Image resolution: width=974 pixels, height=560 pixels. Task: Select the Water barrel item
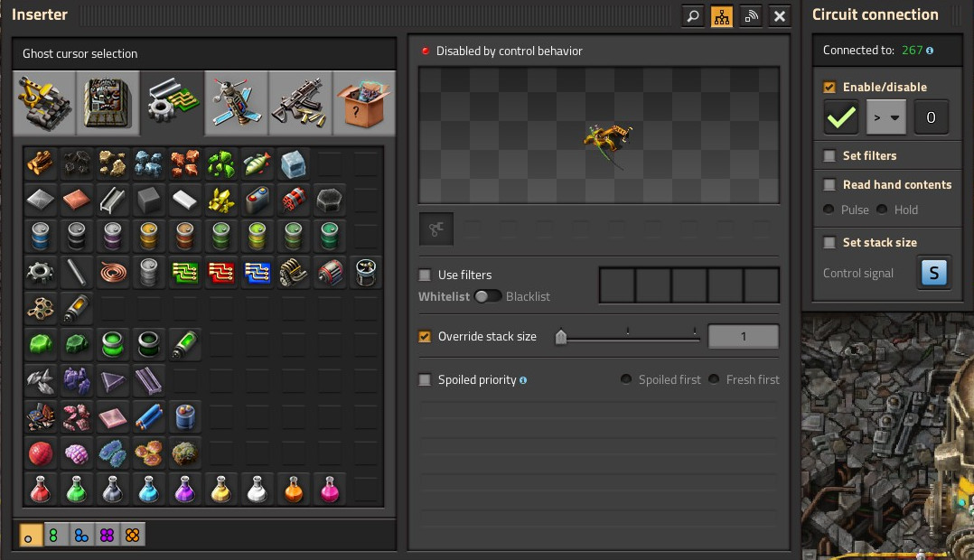[x=41, y=236]
